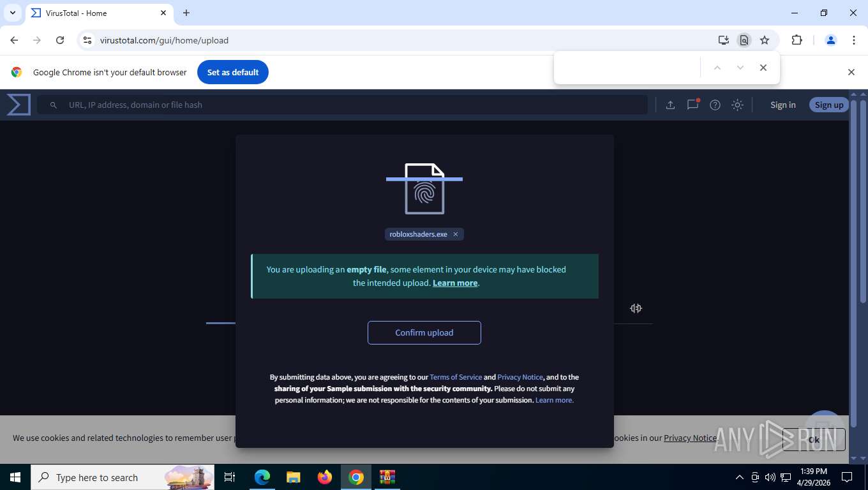Open the help question mark icon
This screenshot has width=868, height=490.
[715, 105]
